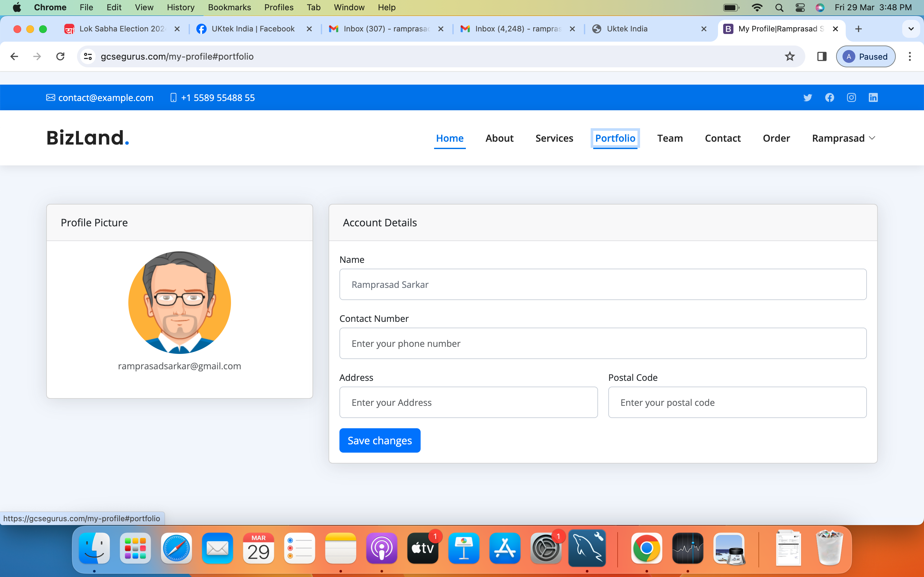Click contact@example.com email link
Image resolution: width=924 pixels, height=577 pixels.
(105, 98)
